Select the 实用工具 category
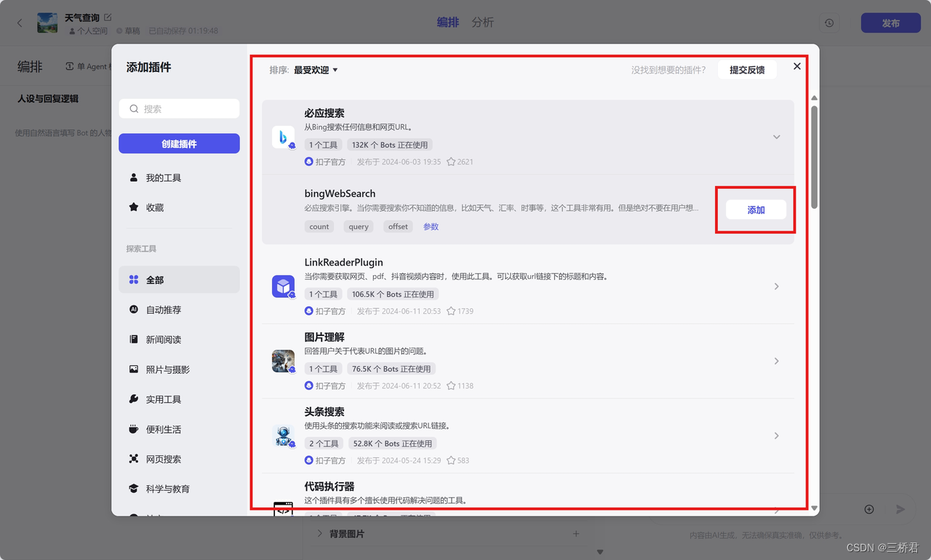Image resolution: width=931 pixels, height=560 pixels. (179, 399)
